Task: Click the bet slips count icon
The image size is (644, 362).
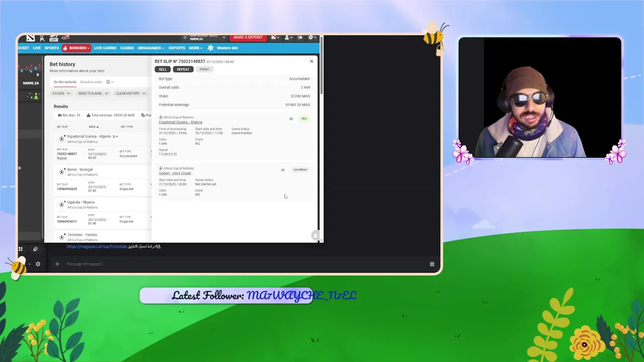Action: [x=60, y=115]
